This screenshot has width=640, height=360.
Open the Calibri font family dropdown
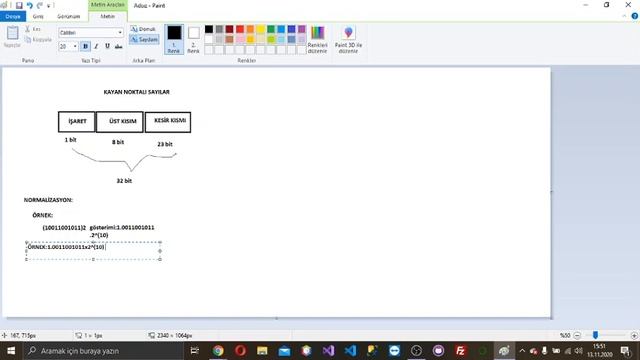[120, 33]
